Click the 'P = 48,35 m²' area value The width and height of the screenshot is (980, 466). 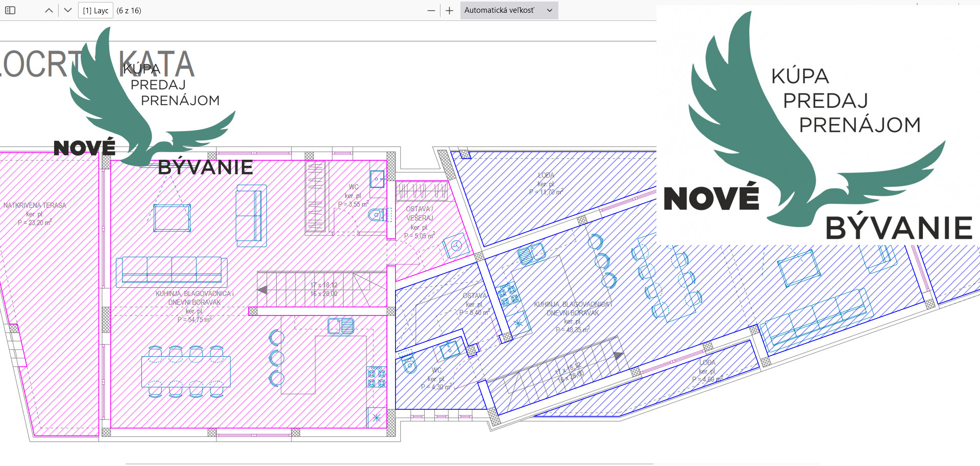click(573, 330)
